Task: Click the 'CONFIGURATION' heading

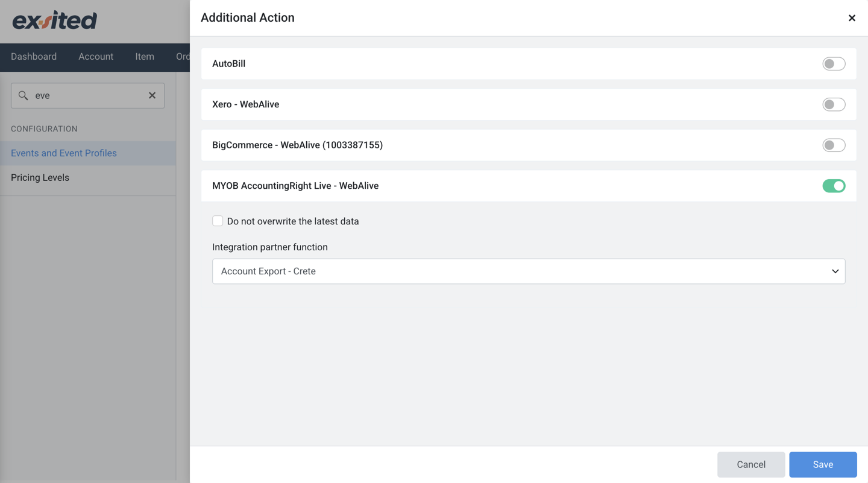Action: pyautogui.click(x=44, y=129)
